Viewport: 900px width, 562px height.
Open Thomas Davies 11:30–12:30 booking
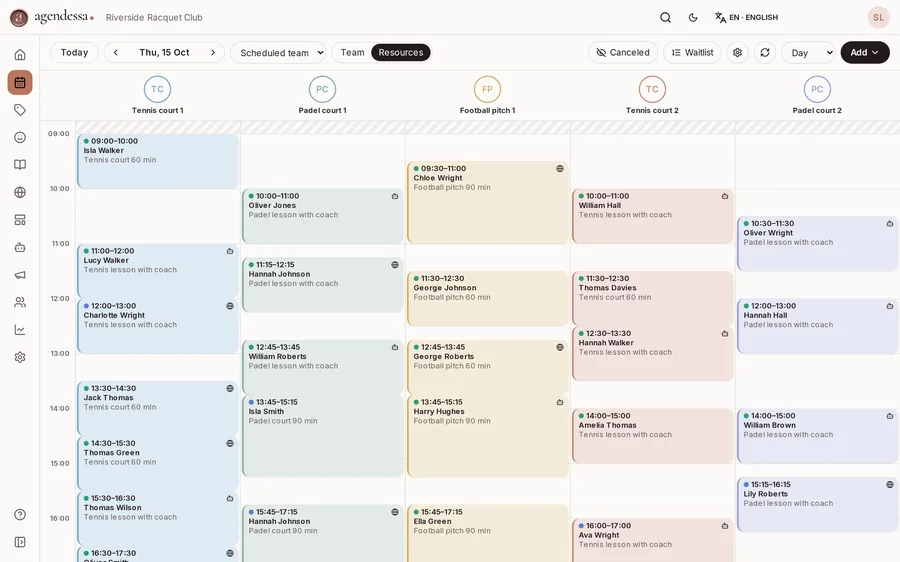(653, 299)
